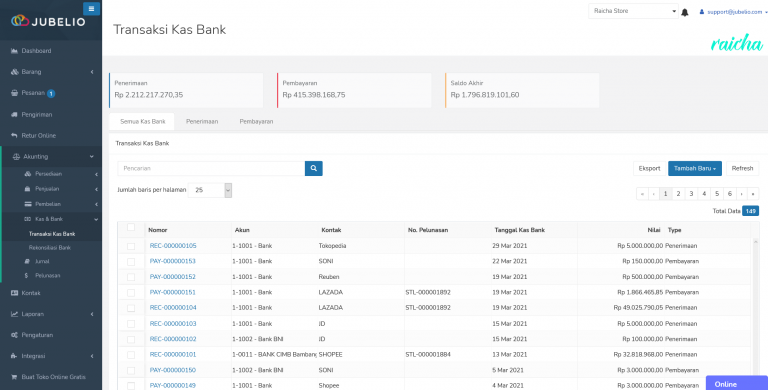Viewport: 768px width, 390px height.
Task: Go to pagination page 2
Action: pyautogui.click(x=678, y=194)
